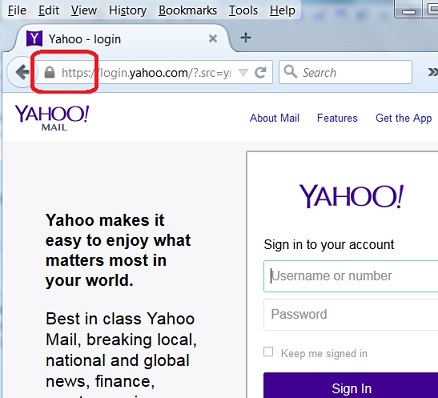
Task: Click the magnifier icon in search box
Action: 290,71
